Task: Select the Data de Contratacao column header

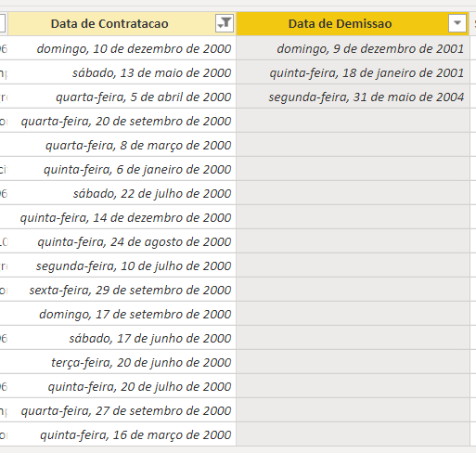Action: [122, 24]
